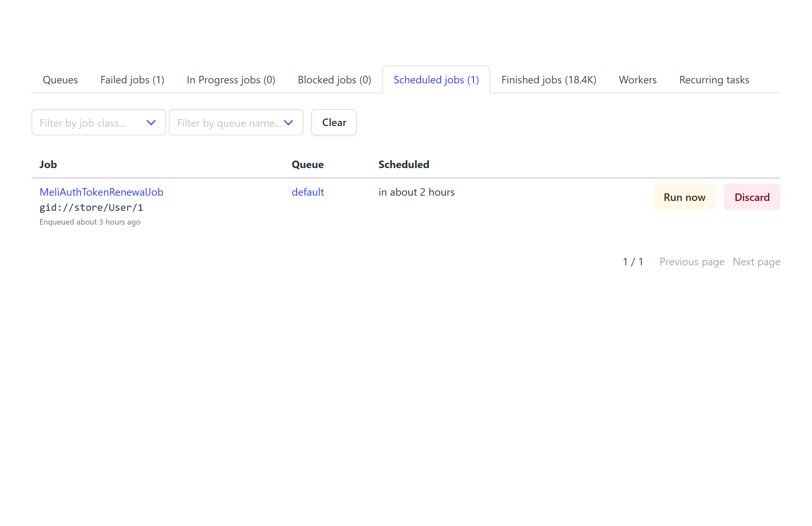Open In Progress jobs tab

(x=231, y=80)
